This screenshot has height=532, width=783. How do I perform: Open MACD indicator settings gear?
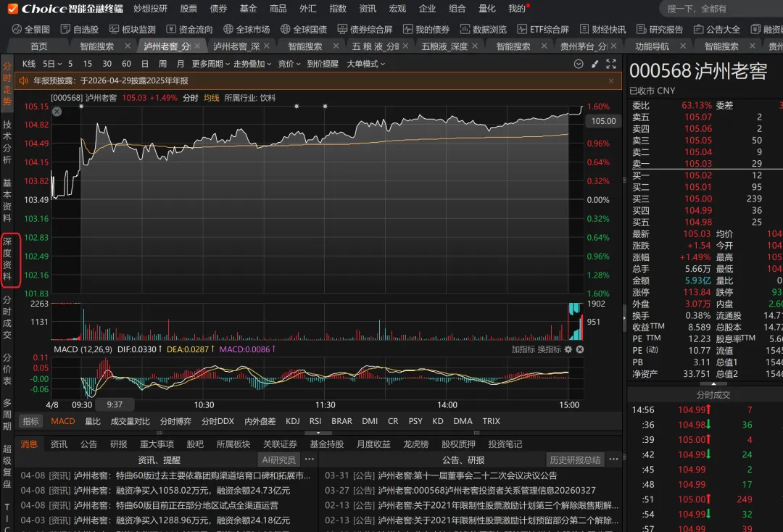tap(568, 349)
